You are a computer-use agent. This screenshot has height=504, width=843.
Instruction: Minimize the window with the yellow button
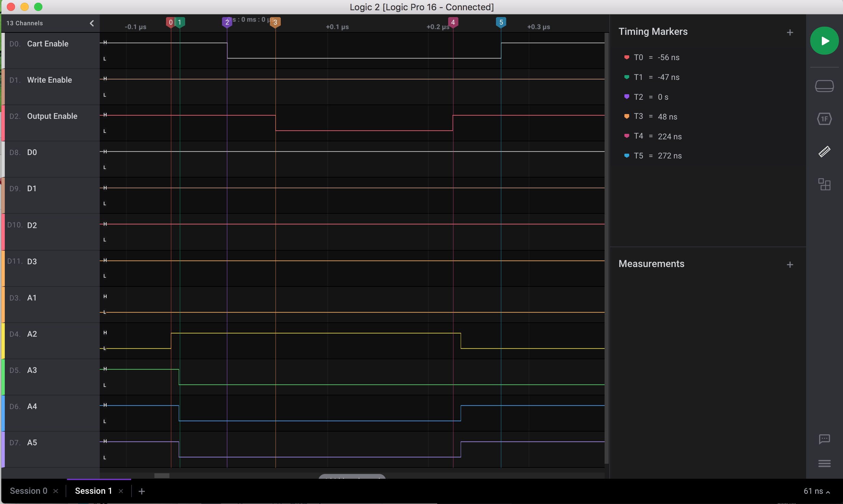(x=25, y=7)
